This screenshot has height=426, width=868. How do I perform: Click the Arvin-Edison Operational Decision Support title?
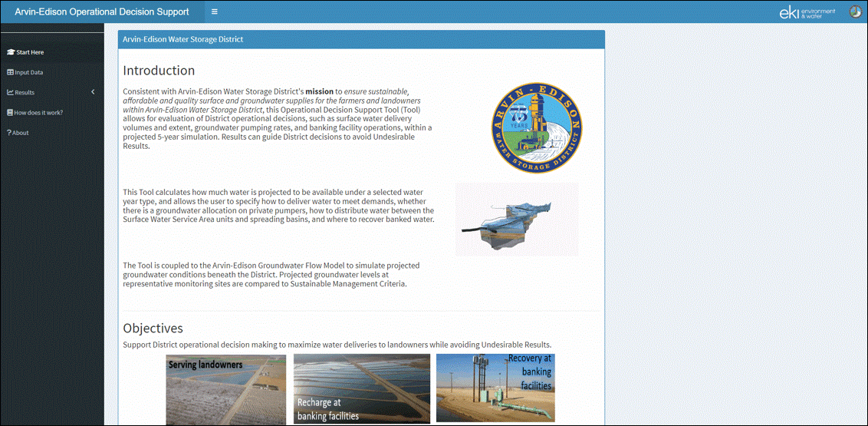(x=101, y=11)
